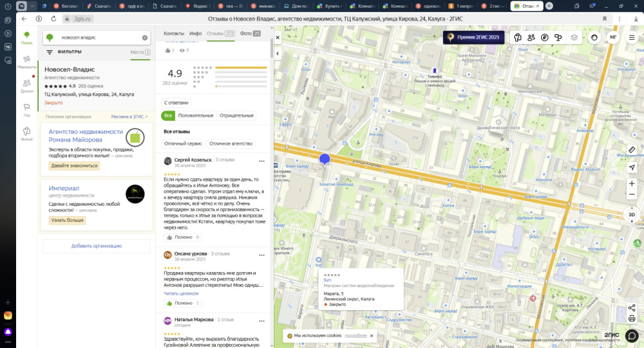Click the share icon on the map
The image size is (644, 348).
[632, 307]
